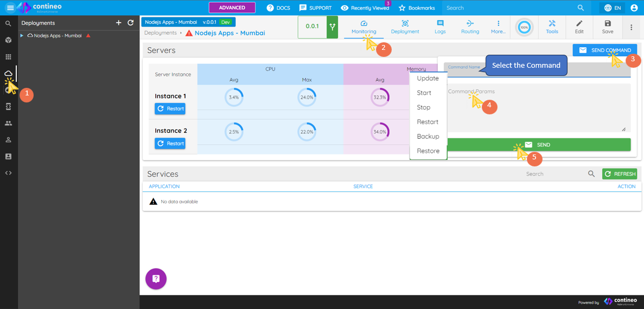This screenshot has height=309, width=644.
Task: Open the user account profile icon
Action: click(x=634, y=8)
